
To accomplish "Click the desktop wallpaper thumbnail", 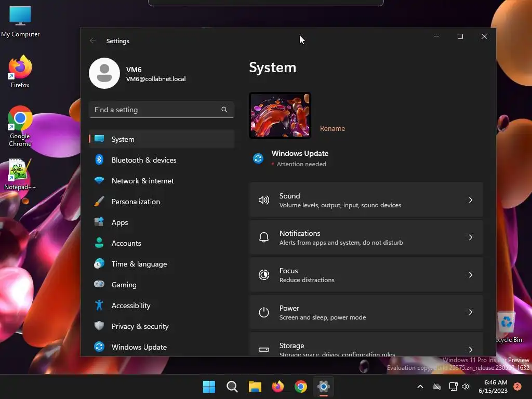I will pos(280,115).
